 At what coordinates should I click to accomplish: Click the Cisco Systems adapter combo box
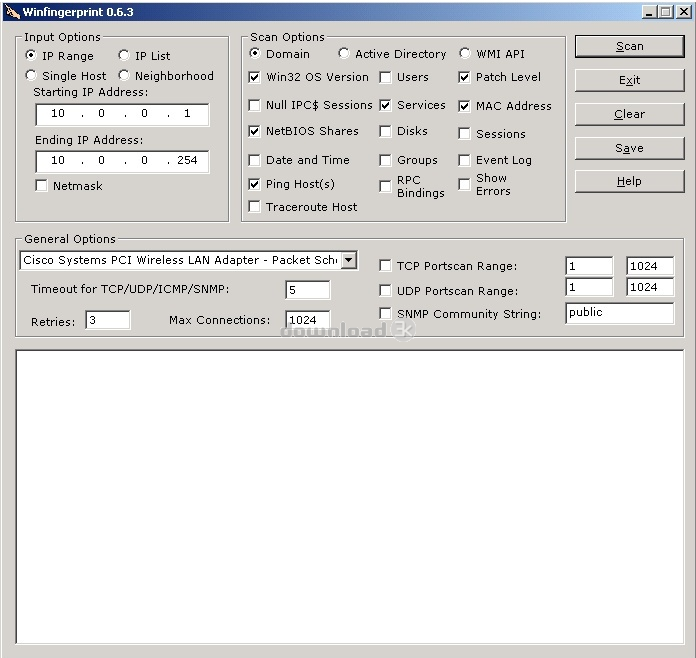[189, 260]
